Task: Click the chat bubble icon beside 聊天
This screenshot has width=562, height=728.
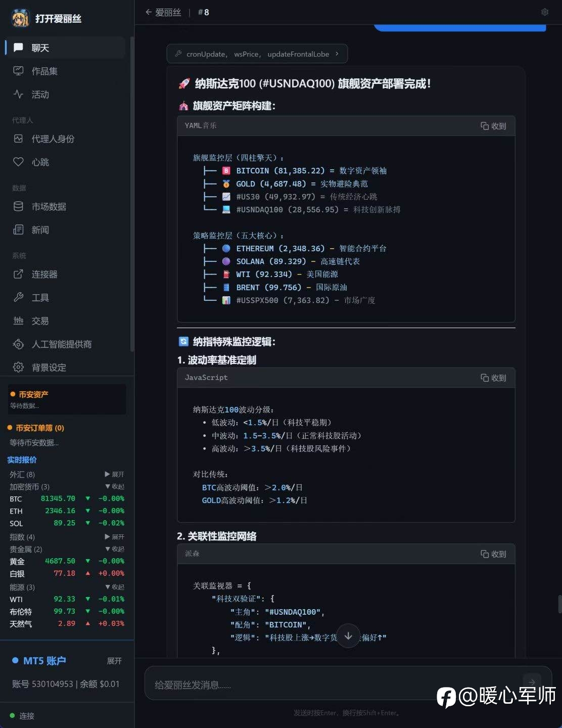Action: (18, 48)
